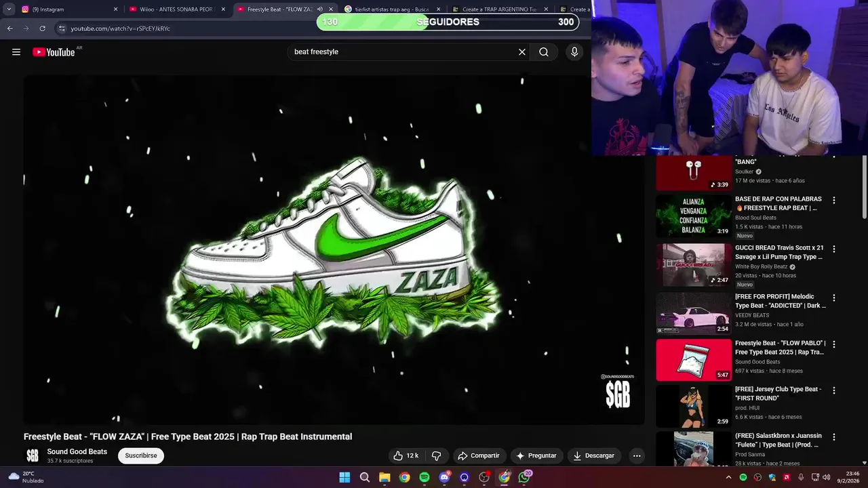This screenshot has height=488, width=868.
Task: Show hidden system tray icons
Action: pos(729,477)
